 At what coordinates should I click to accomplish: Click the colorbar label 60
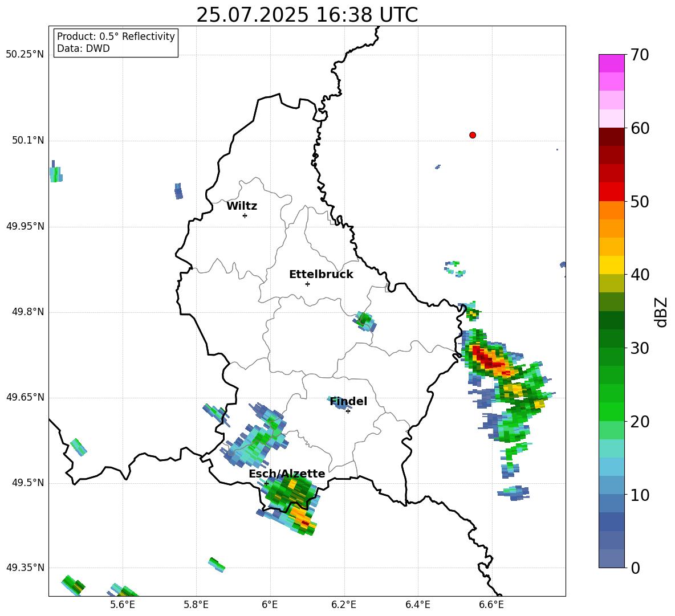640,128
